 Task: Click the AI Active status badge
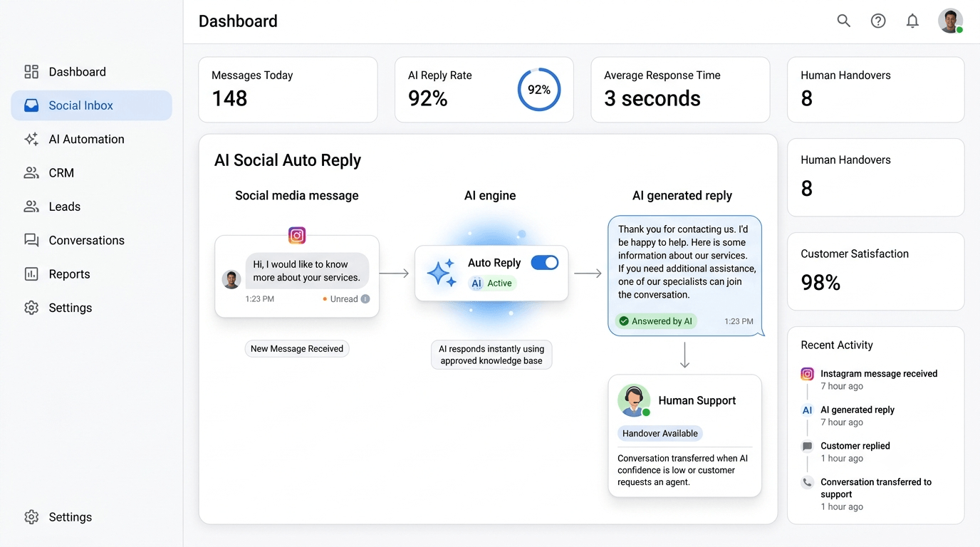tap(492, 283)
